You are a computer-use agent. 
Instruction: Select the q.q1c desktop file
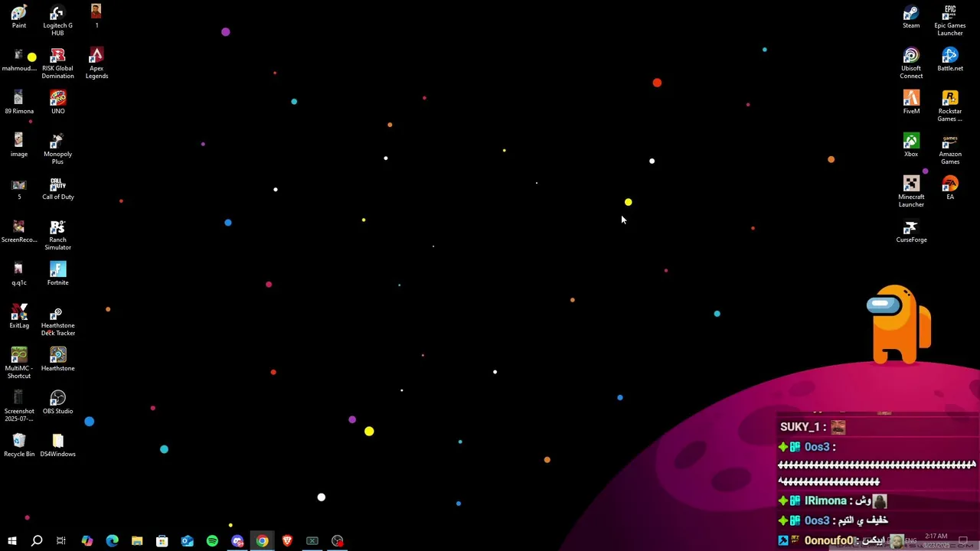[x=19, y=274]
